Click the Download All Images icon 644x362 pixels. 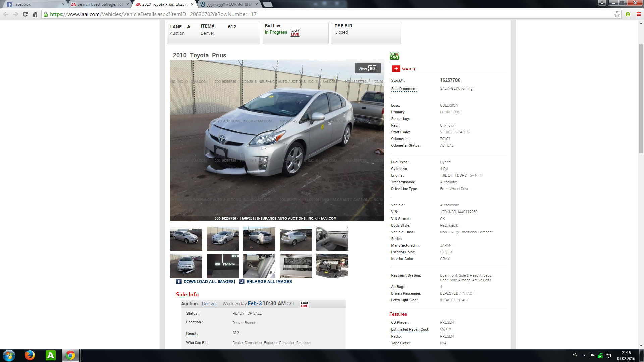(x=179, y=282)
